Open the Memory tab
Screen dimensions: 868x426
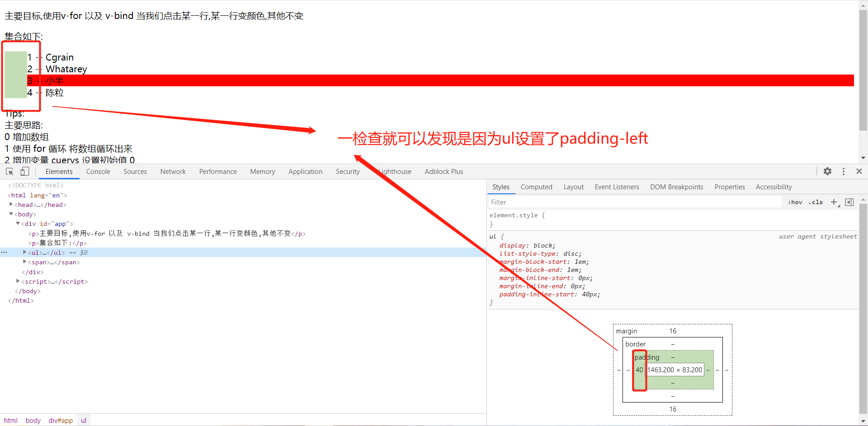pyautogui.click(x=263, y=172)
